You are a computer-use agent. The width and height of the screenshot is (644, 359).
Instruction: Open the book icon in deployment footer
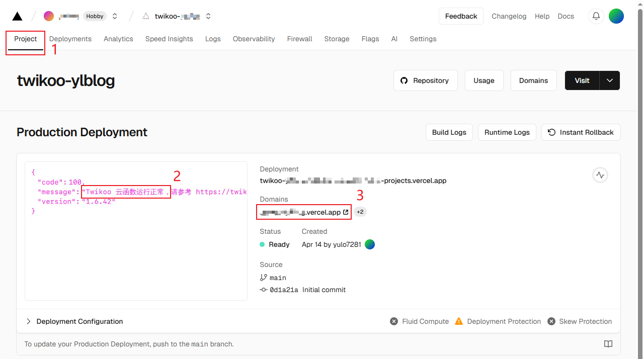coord(608,344)
